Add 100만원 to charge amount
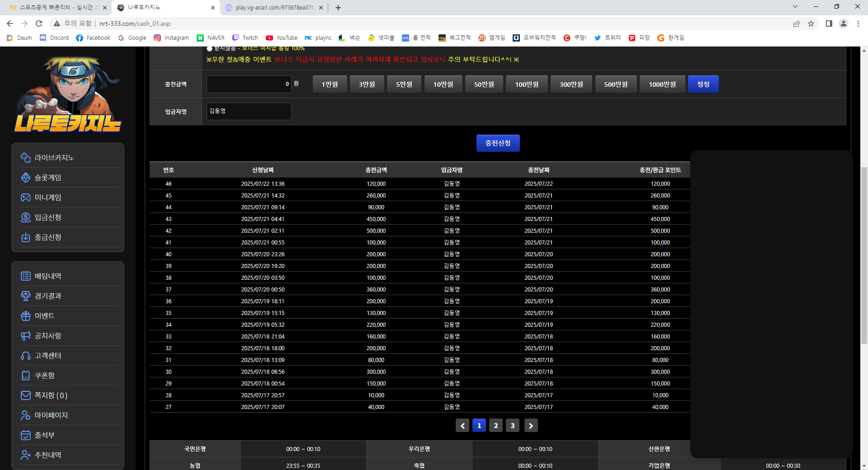The height and width of the screenshot is (470, 868). [x=527, y=84]
